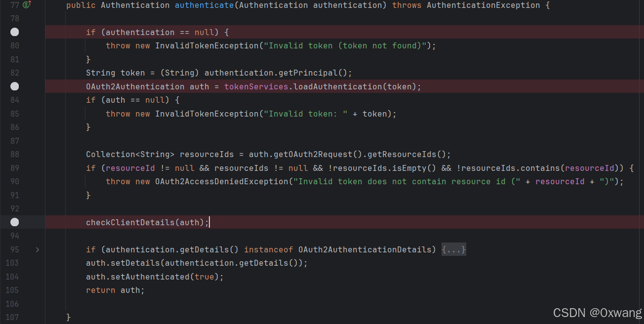
Task: Click the "Invalid token (token not found)" string
Action: click(x=345, y=45)
